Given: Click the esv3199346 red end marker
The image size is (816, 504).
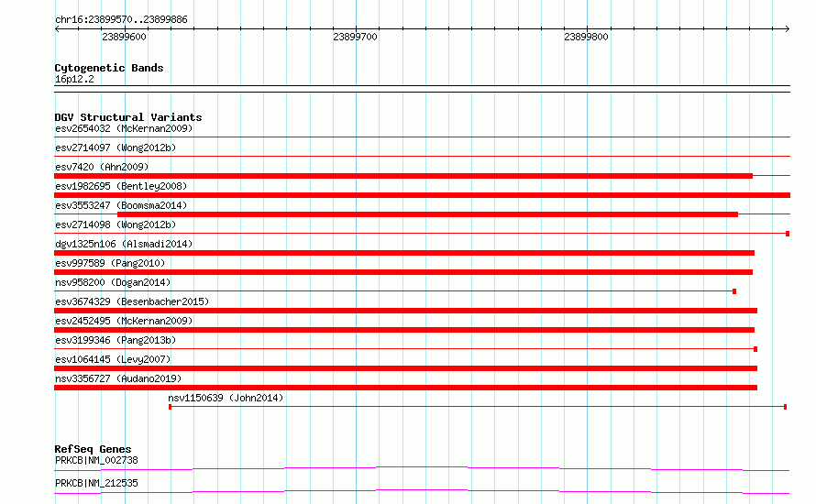Looking at the screenshot, I should [x=755, y=349].
